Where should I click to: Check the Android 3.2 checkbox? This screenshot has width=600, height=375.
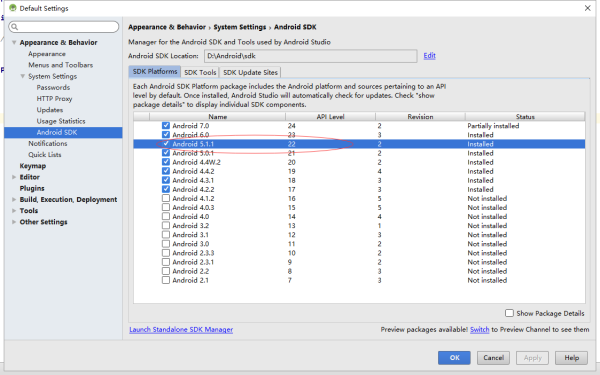166,225
